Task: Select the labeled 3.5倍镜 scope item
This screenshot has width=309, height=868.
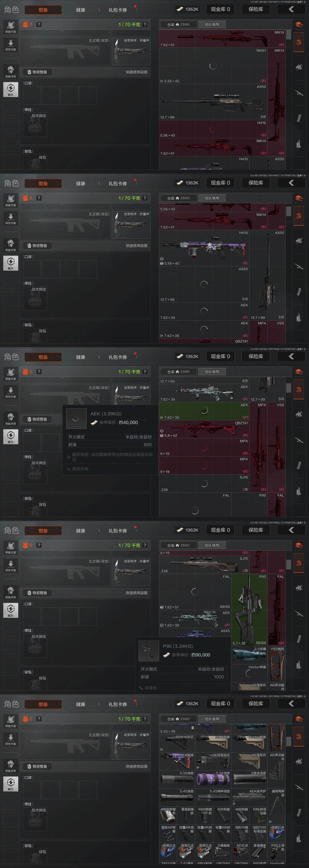Action: coord(250,655)
